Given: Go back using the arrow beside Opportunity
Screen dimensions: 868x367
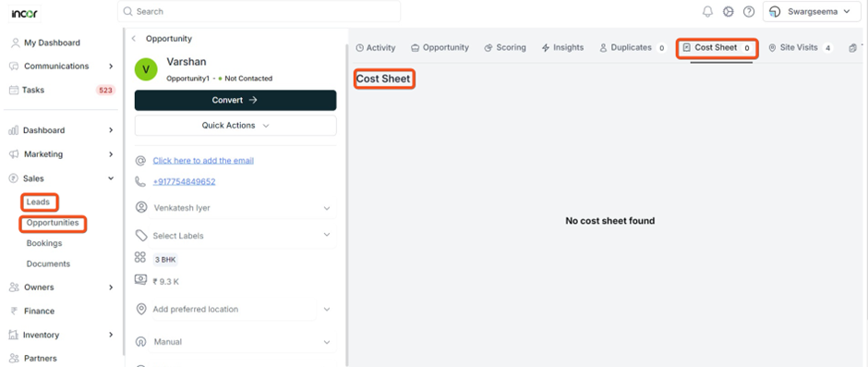Looking at the screenshot, I should 134,39.
